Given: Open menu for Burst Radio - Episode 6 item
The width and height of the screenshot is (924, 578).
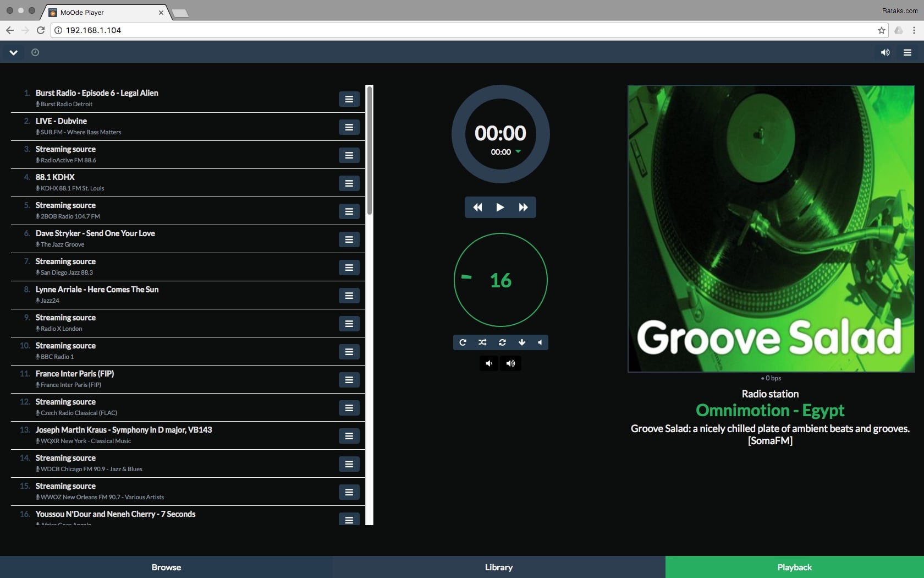Looking at the screenshot, I should [349, 99].
